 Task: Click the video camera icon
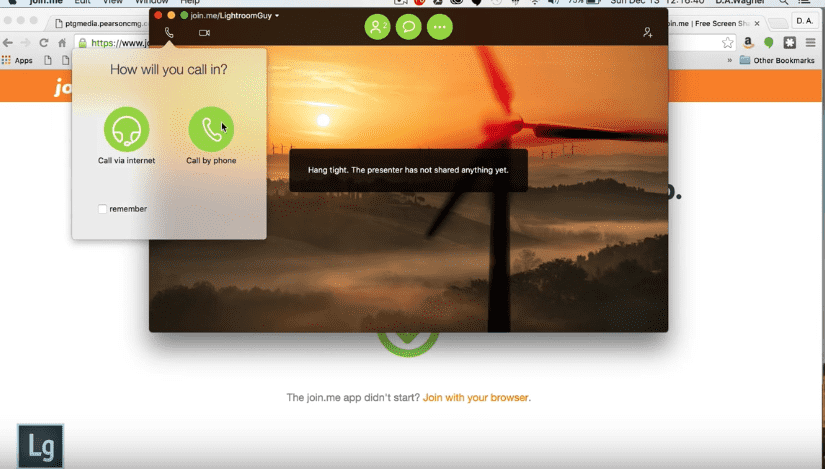(x=204, y=33)
